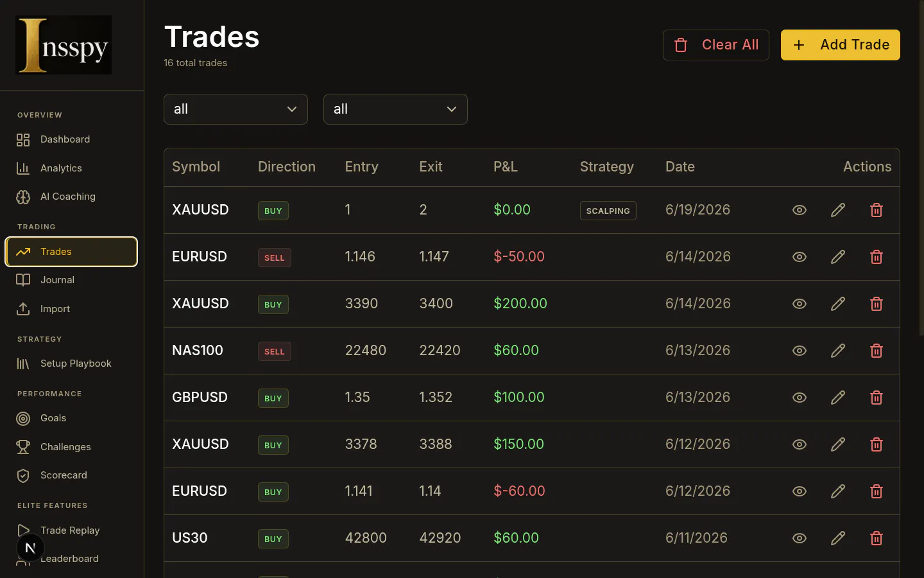Click the Symbol column header
The image size is (924, 578).
pos(196,167)
